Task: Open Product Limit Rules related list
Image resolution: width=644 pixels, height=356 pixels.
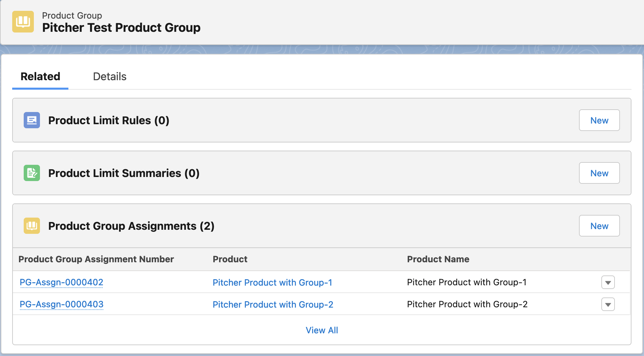Action: (108, 120)
